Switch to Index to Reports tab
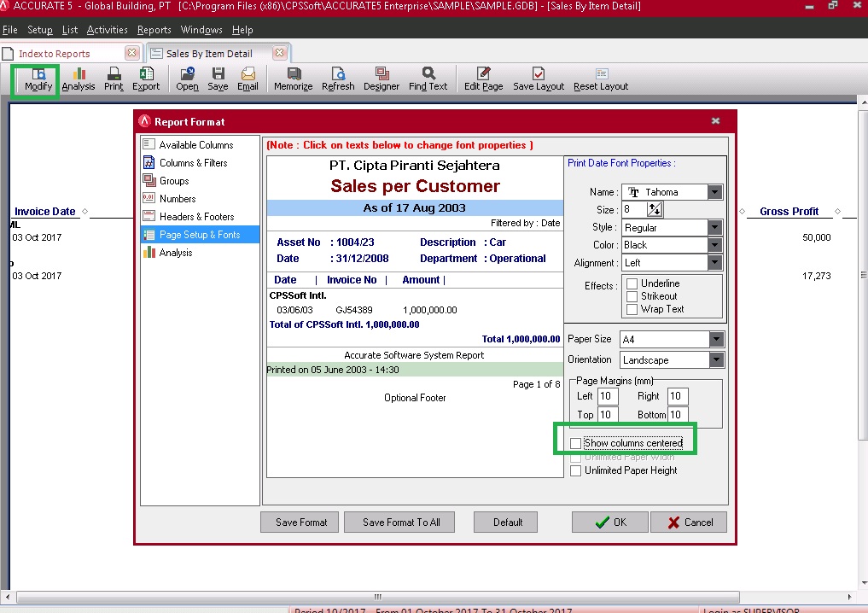868x613 pixels. pos(55,53)
